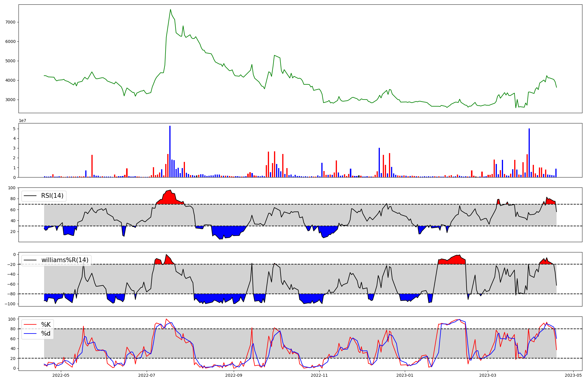Viewport: 588px width, 382px height.
Task: Select the %K legend entry
Action: [46, 325]
